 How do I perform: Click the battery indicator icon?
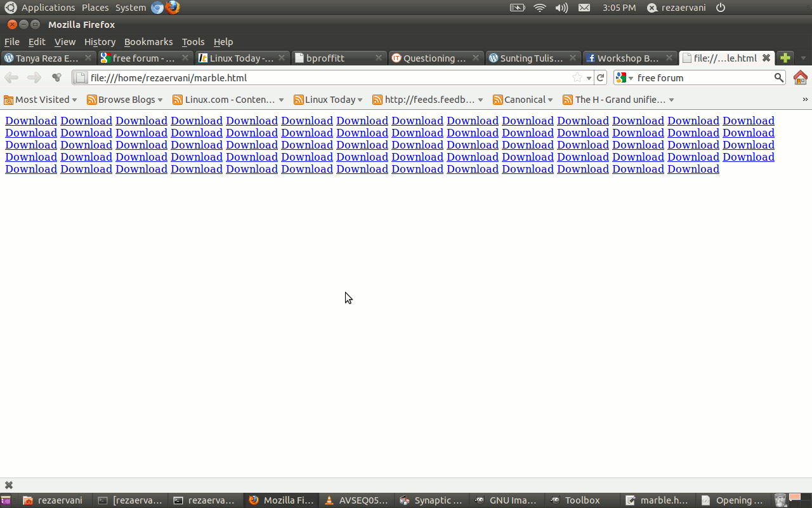coord(518,8)
